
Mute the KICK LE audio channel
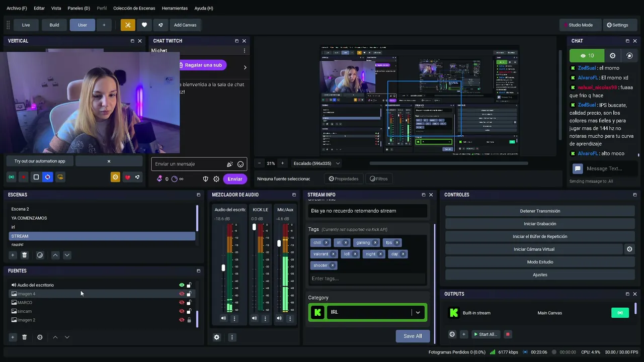254,318
